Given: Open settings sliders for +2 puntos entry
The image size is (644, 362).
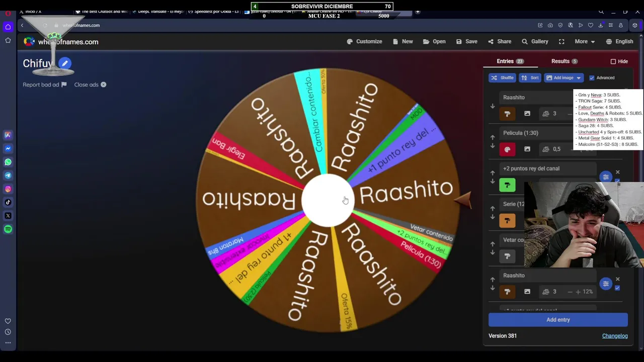Looking at the screenshot, I should 606,176.
